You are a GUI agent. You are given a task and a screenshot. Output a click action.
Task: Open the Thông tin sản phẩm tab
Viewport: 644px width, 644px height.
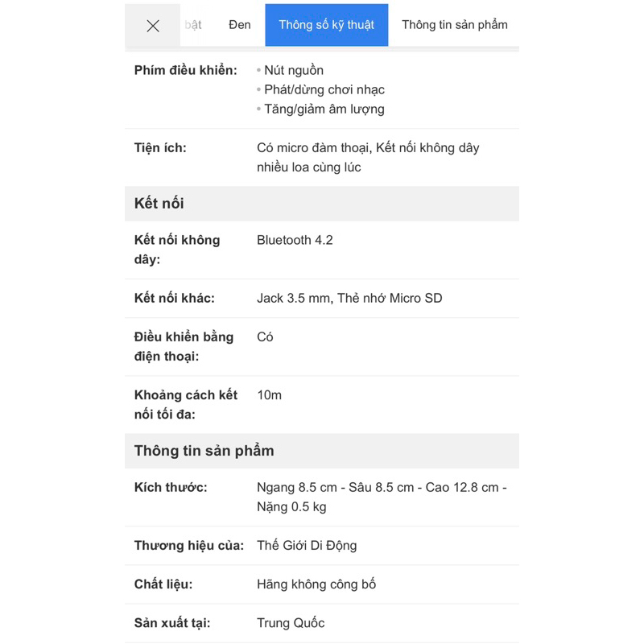(455, 25)
